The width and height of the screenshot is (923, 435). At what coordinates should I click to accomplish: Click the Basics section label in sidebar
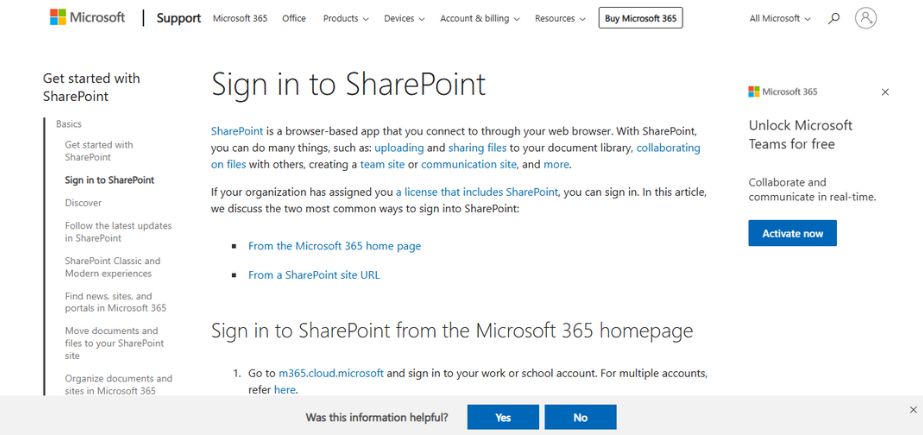click(x=69, y=124)
